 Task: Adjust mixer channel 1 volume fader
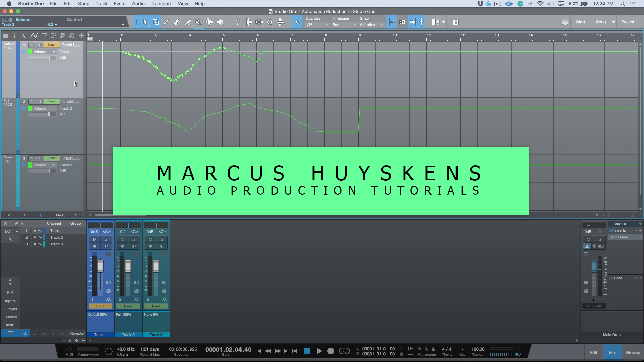click(x=100, y=266)
